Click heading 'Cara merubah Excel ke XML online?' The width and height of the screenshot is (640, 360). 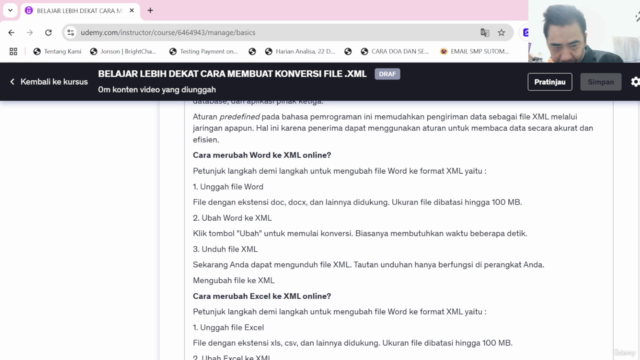click(262, 296)
